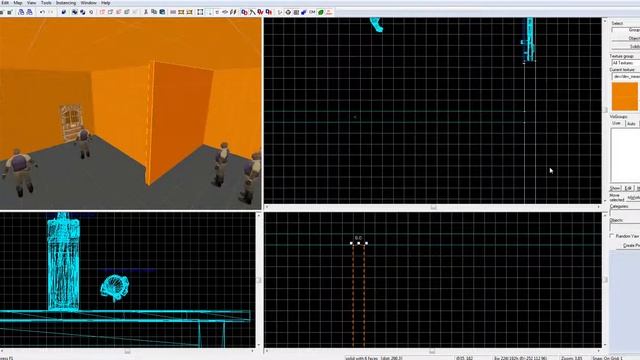The image size is (640, 360).
Task: Click the first pink hide-objects icon
Action: click(102, 12)
